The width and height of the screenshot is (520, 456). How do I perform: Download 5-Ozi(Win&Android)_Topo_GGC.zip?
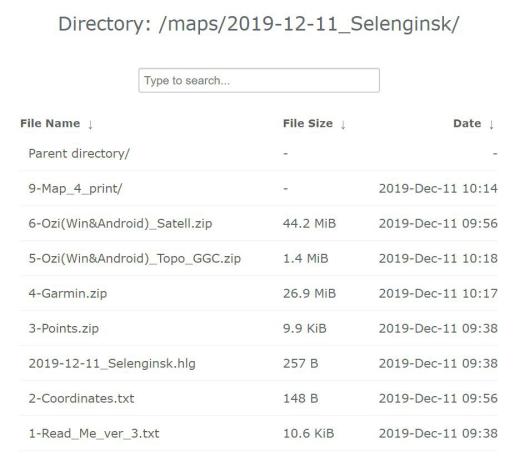[x=135, y=259]
